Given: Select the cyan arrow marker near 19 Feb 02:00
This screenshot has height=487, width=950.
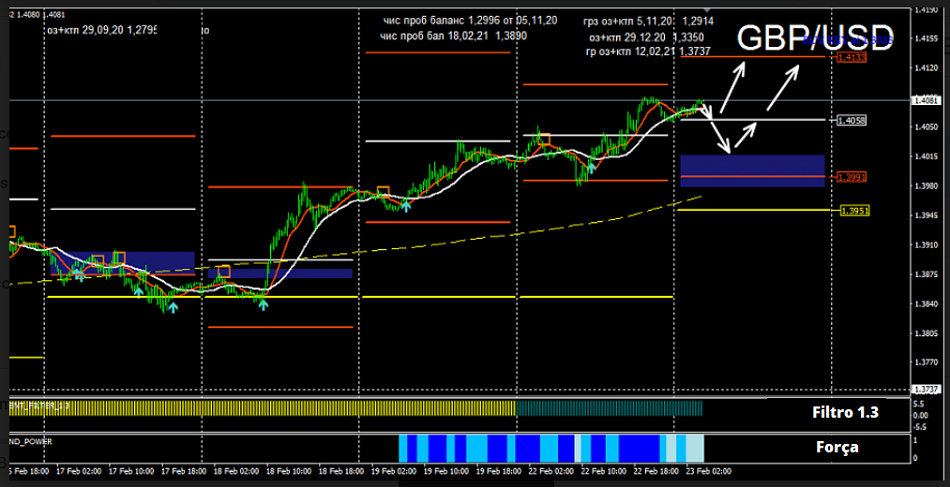Looking at the screenshot, I should click(406, 205).
